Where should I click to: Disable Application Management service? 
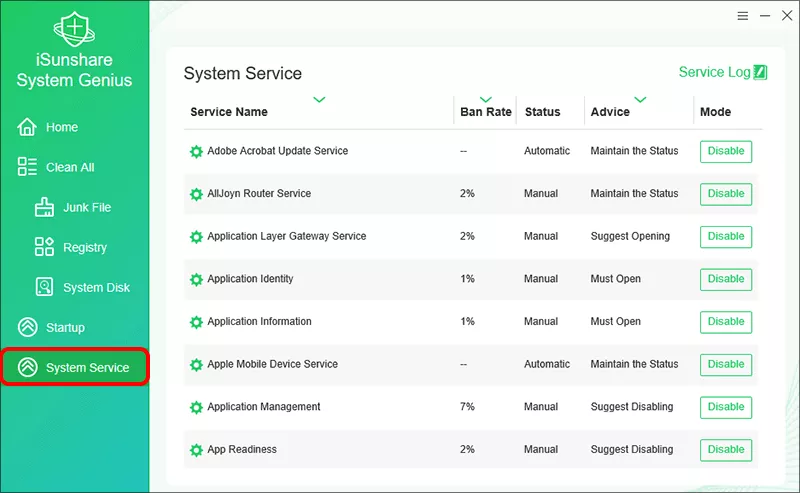(726, 407)
